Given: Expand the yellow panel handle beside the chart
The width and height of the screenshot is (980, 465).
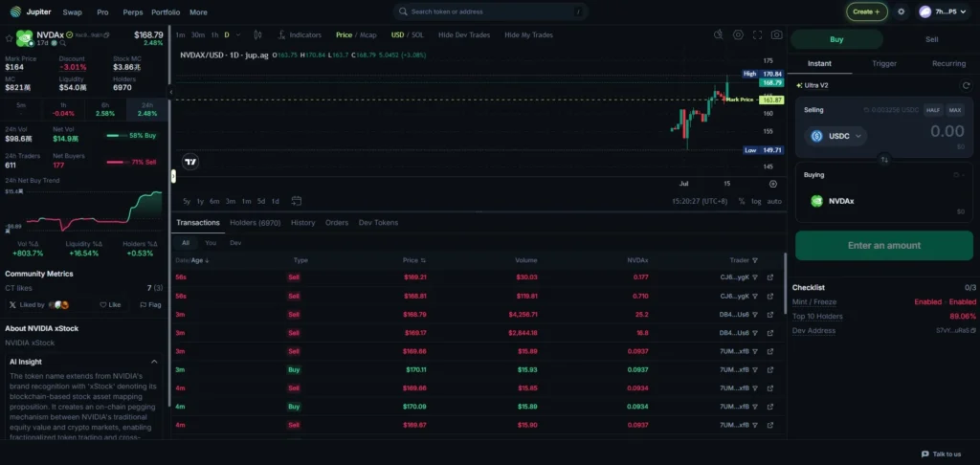Looking at the screenshot, I should 173,176.
